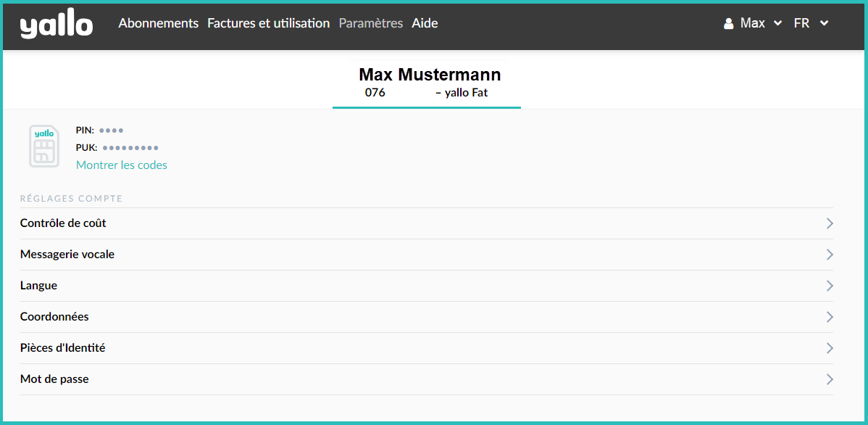Go to Factures et utilisation
The image size is (868, 425).
[268, 23]
